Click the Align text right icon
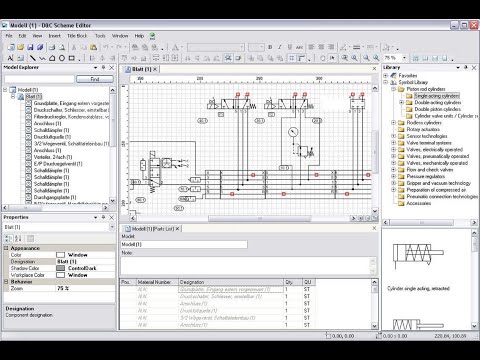The width and height of the screenshot is (480, 360). (331, 47)
